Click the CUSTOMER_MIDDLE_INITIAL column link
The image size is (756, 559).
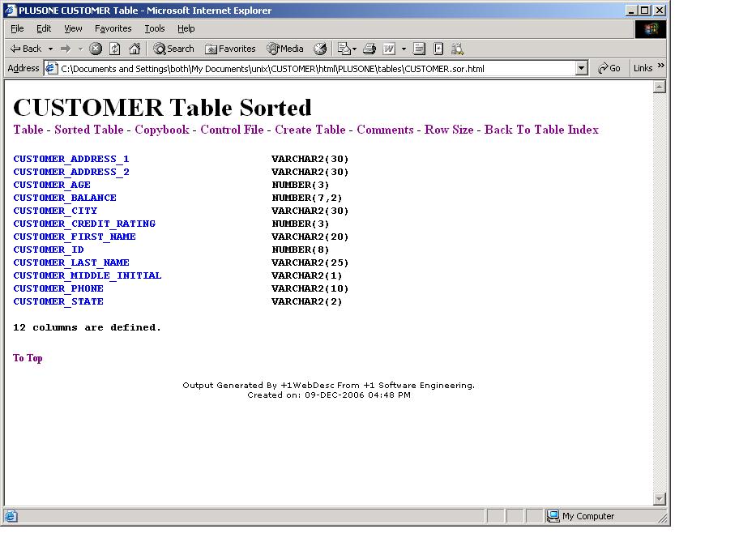click(x=88, y=276)
